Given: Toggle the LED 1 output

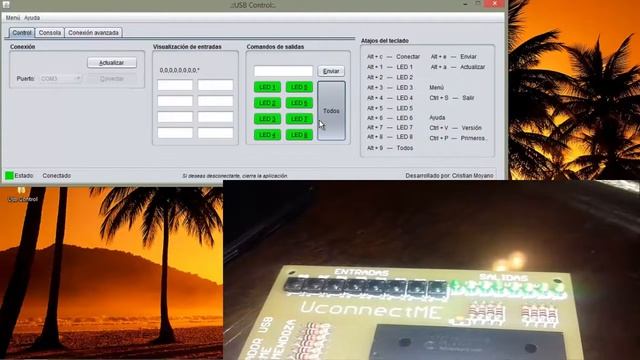Looking at the screenshot, I should tap(267, 87).
